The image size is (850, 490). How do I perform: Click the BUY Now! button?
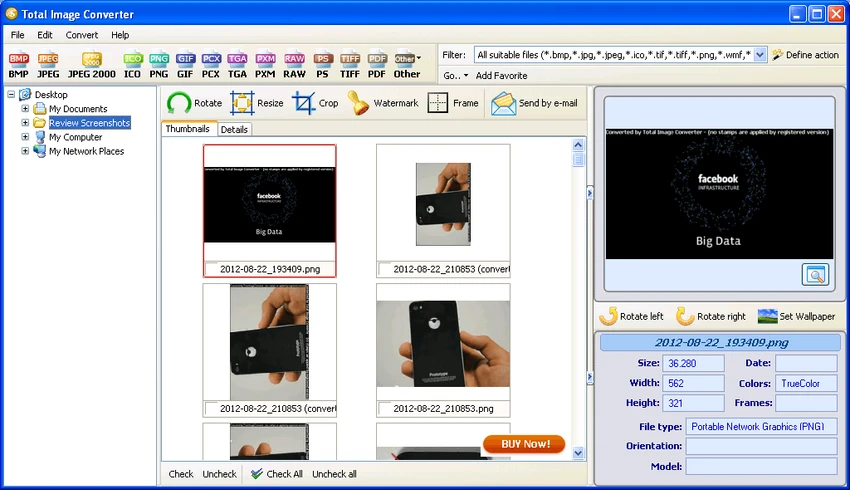tap(524, 444)
